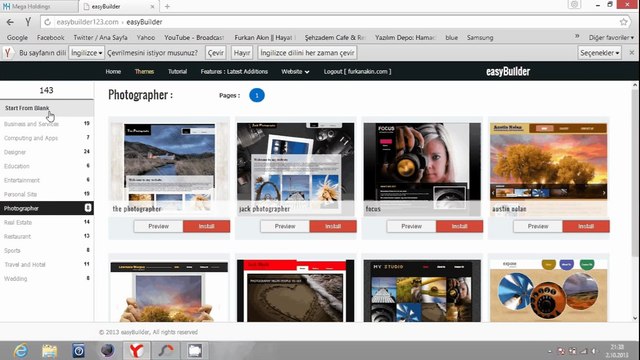
Task: Click Logout [ furkanakin.com ]
Action: (357, 71)
